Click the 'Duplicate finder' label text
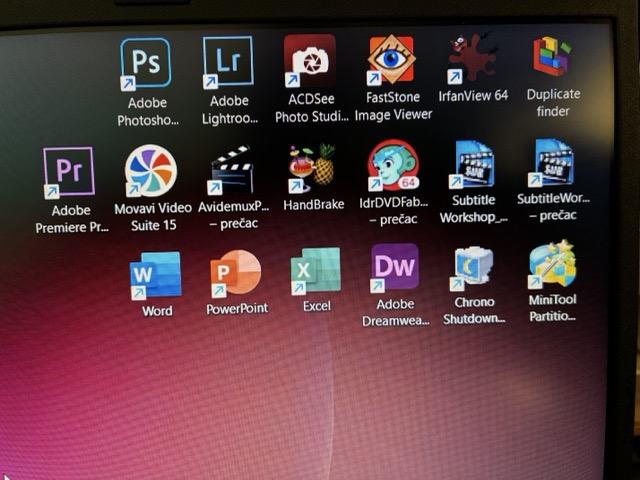The width and height of the screenshot is (640, 480). [553, 102]
